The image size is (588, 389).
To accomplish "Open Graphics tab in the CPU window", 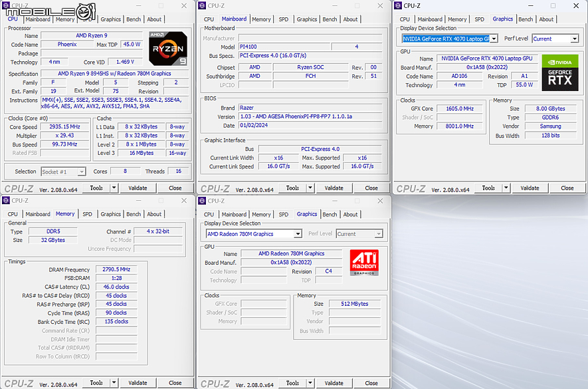I will [x=111, y=19].
